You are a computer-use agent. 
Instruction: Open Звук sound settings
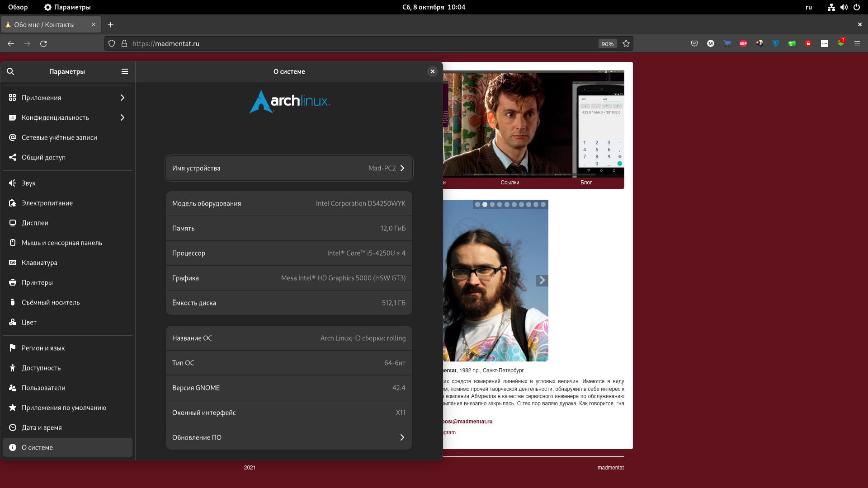coord(67,183)
